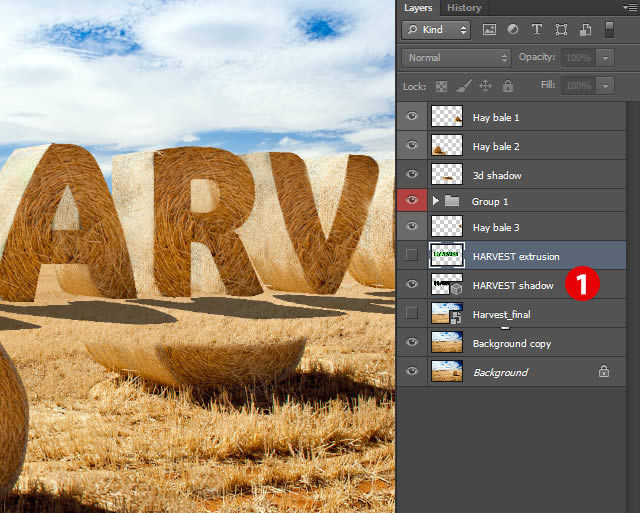Select the Hay bale 2 thumbnail
The height and width of the screenshot is (513, 640).
[x=447, y=145]
